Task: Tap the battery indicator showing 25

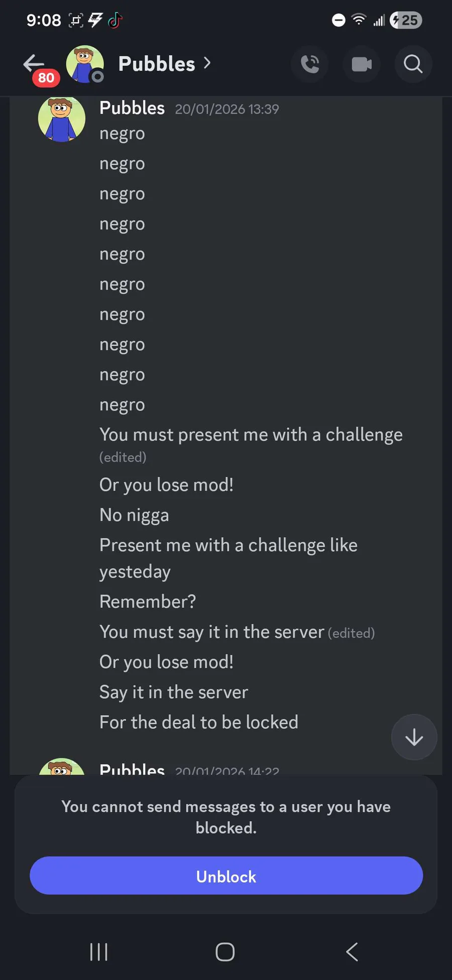Action: tap(406, 20)
